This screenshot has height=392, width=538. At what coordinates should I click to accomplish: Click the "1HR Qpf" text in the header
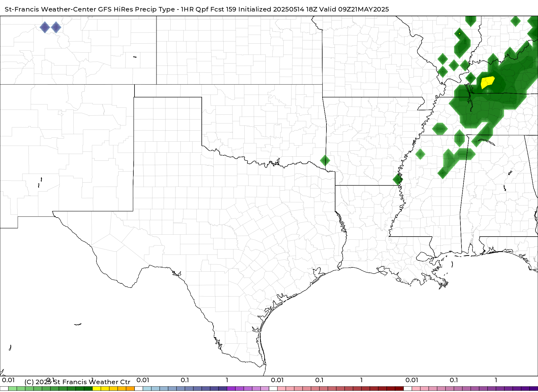click(x=195, y=9)
